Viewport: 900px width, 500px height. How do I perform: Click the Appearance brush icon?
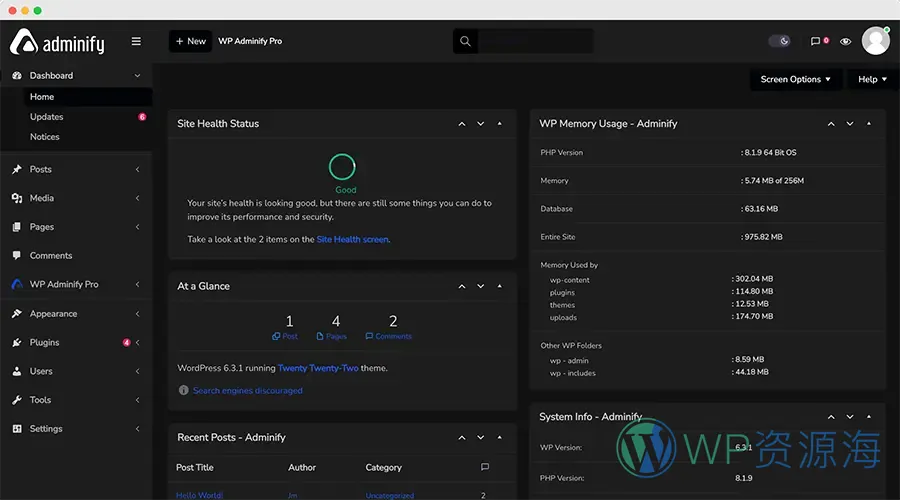click(x=17, y=313)
